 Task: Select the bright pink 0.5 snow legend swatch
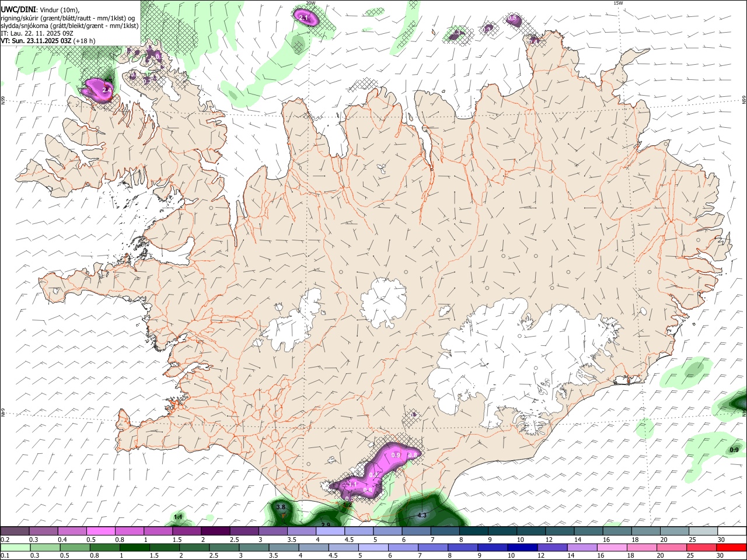coord(100,531)
